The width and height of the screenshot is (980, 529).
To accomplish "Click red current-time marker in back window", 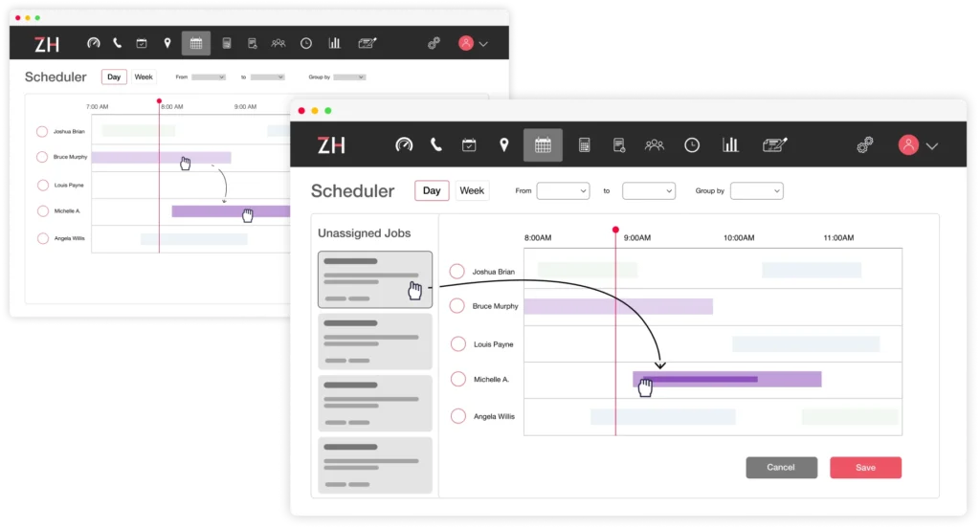I will (159, 100).
